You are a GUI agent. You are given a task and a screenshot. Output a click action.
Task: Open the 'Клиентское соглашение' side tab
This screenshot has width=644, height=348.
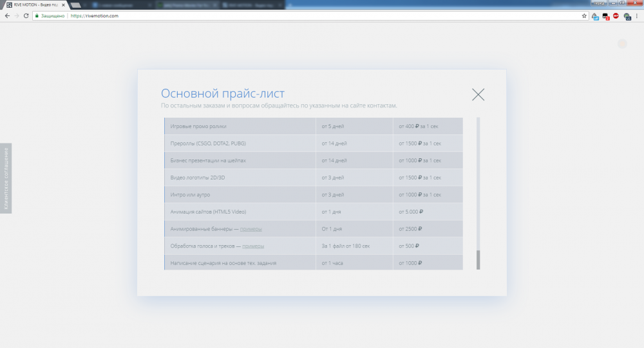[6, 178]
